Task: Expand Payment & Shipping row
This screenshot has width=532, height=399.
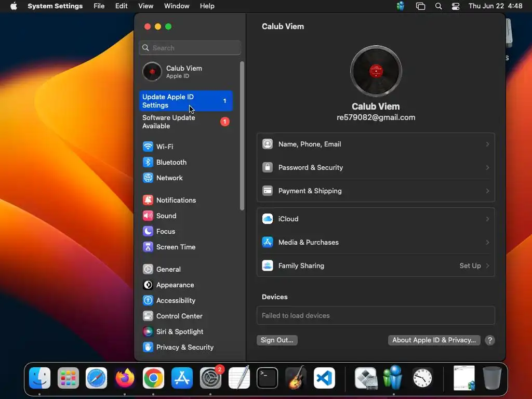Action: (x=376, y=191)
